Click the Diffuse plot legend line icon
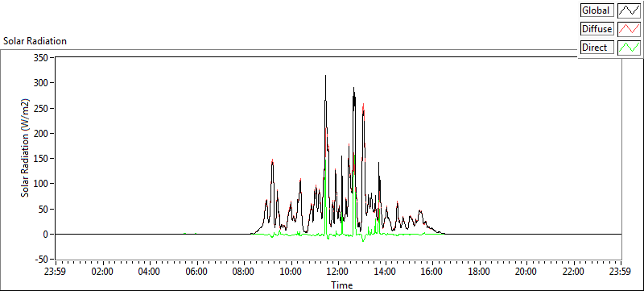 coord(629,29)
